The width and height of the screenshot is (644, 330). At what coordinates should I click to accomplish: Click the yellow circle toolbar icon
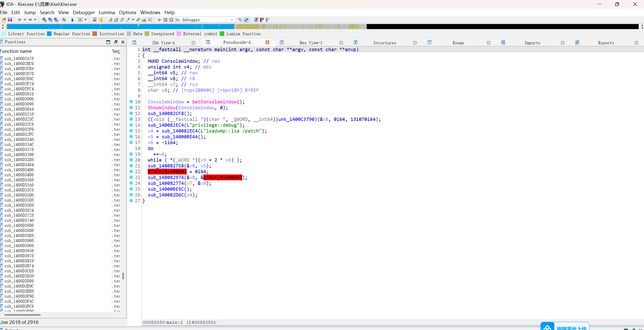(101, 20)
